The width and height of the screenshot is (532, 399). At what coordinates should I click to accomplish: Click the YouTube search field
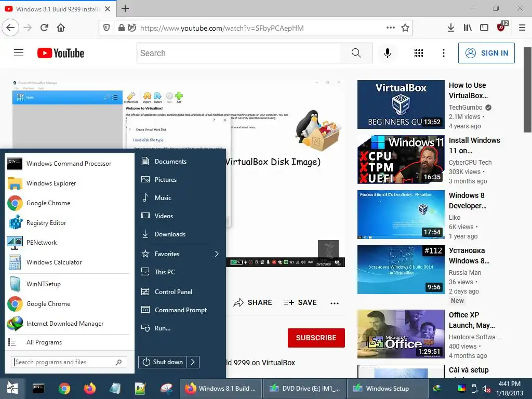tap(238, 53)
